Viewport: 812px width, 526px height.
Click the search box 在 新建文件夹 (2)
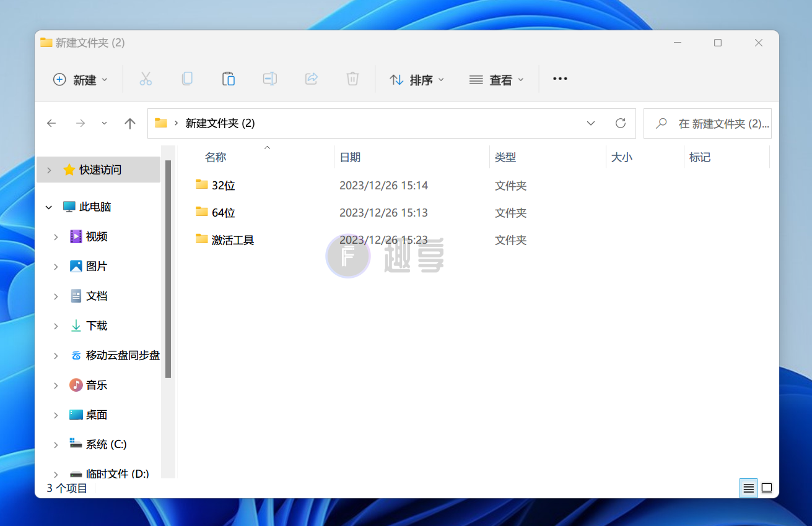707,123
